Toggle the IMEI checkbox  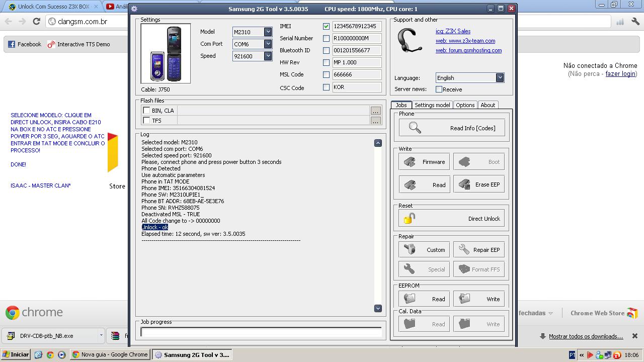coord(326,26)
